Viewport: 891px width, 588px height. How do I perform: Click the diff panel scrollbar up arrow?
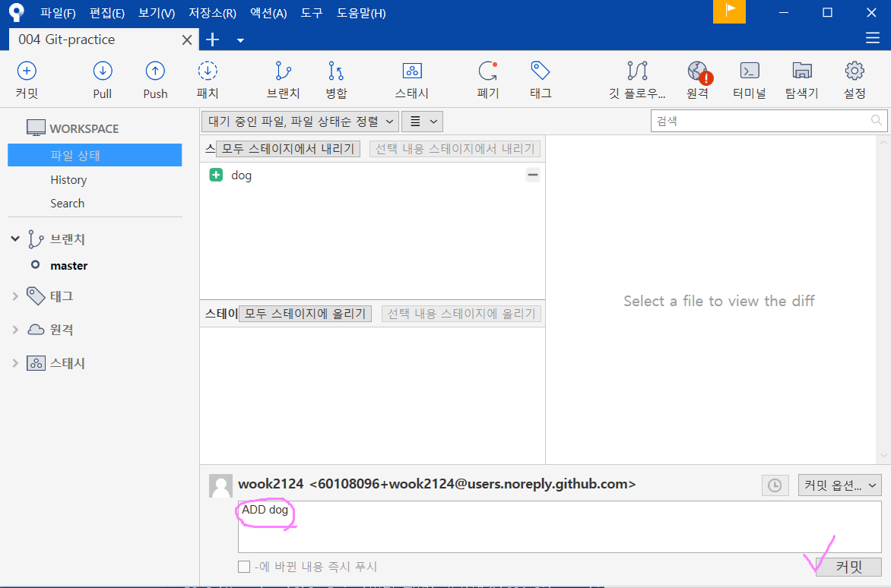point(883,141)
